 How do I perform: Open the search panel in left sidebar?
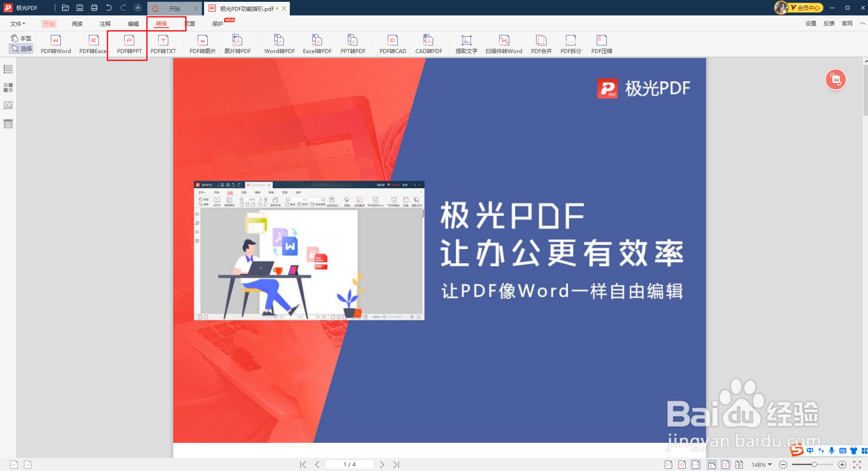pos(8,124)
